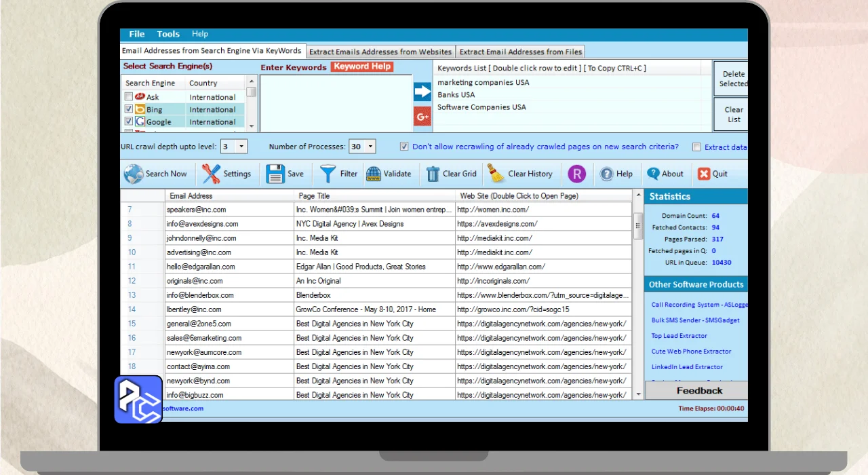
Task: Toggle the don't allow recrawling checkbox
Action: [x=404, y=147]
